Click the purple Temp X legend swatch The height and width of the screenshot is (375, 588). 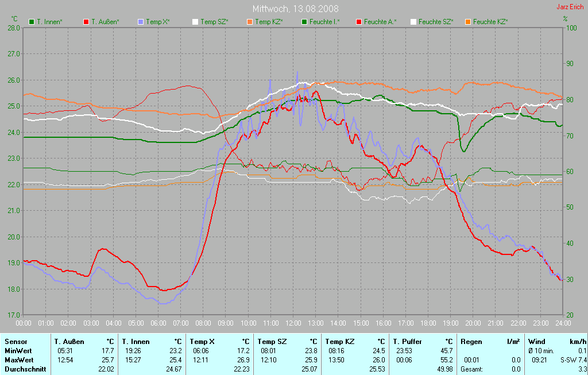141,22
